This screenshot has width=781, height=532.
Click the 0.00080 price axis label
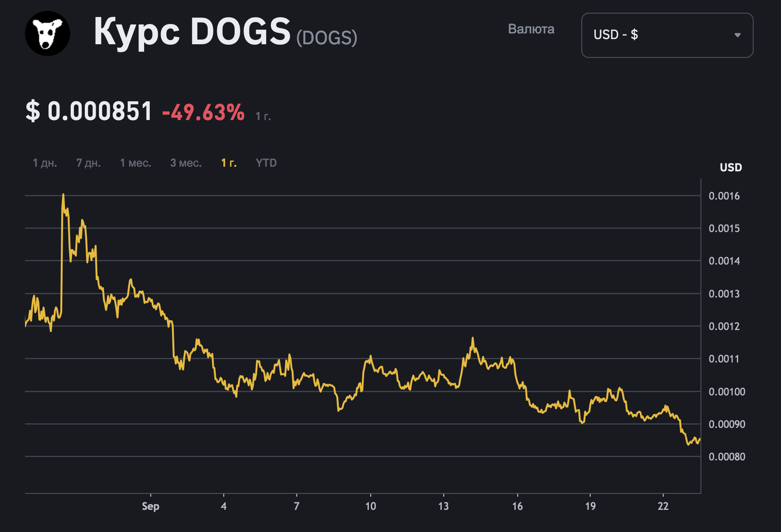(x=727, y=457)
